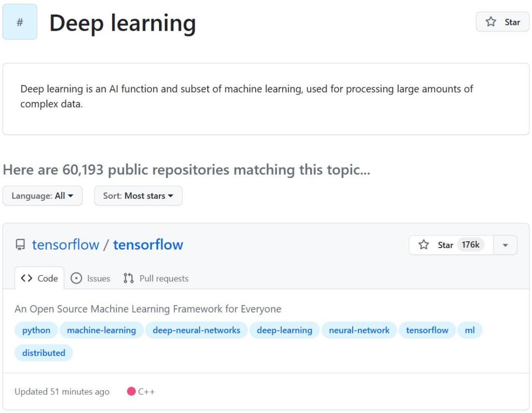This screenshot has width=532, height=413.
Task: Select the ml topic tag
Action: (x=470, y=330)
